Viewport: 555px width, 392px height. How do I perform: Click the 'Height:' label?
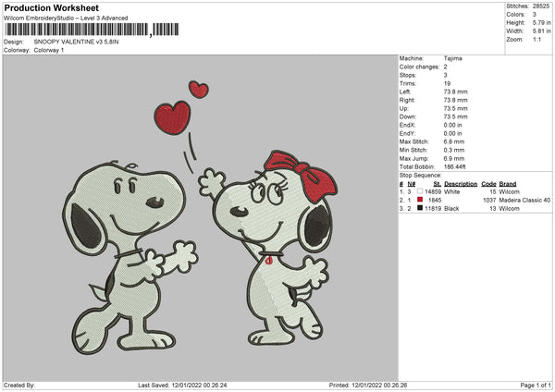[x=516, y=22]
